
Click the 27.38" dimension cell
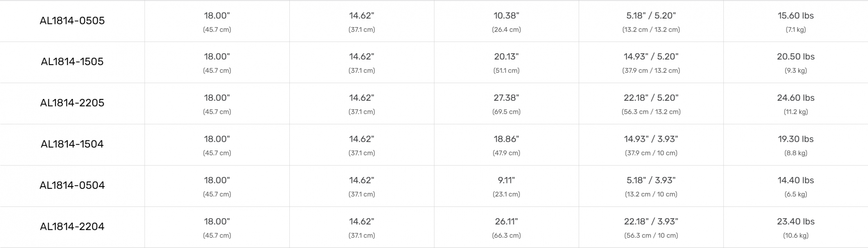(x=506, y=98)
